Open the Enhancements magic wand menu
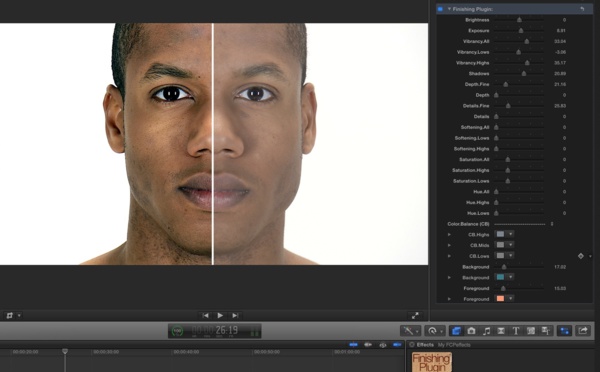The height and width of the screenshot is (372, 600). click(x=411, y=331)
